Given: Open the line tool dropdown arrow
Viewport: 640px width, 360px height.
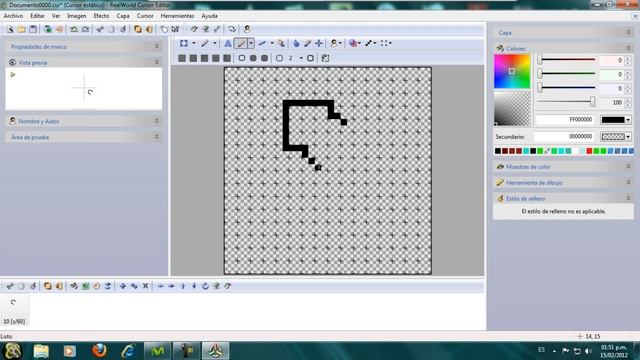Looking at the screenshot, I should coord(272,43).
